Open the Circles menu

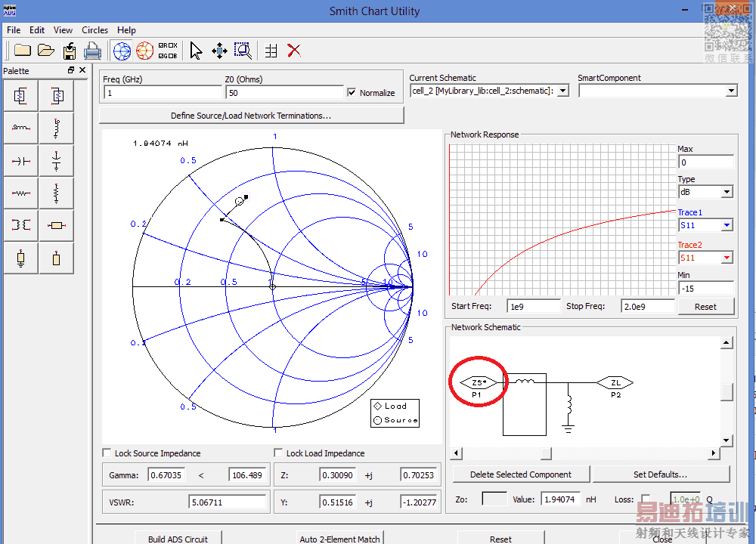click(x=94, y=30)
